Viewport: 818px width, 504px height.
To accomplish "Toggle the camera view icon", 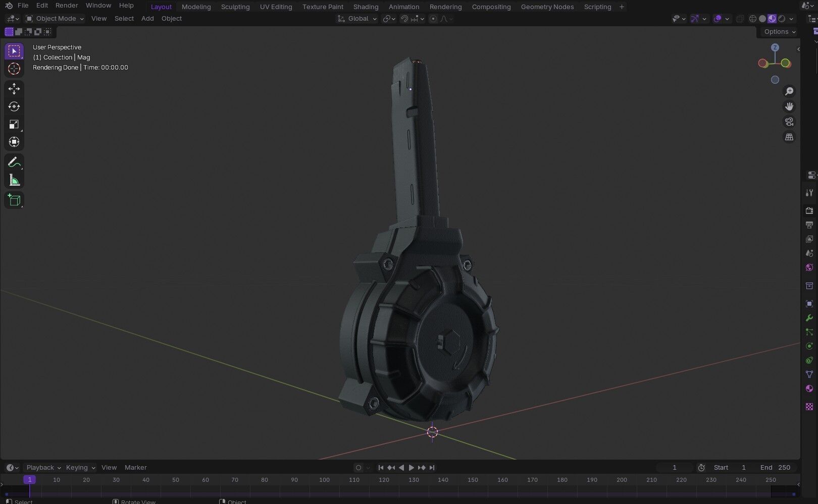I will pyautogui.click(x=789, y=122).
